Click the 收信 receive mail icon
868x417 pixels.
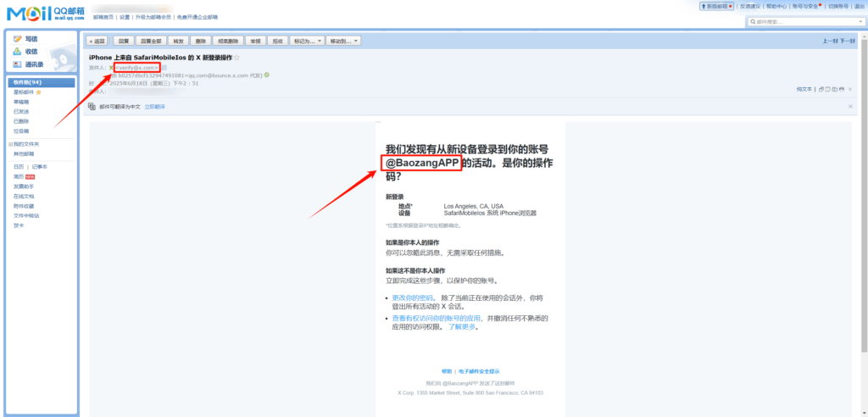point(17,52)
